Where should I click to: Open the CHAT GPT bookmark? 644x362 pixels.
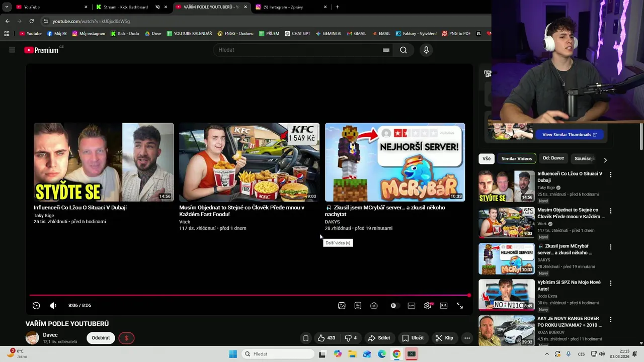[297, 34]
